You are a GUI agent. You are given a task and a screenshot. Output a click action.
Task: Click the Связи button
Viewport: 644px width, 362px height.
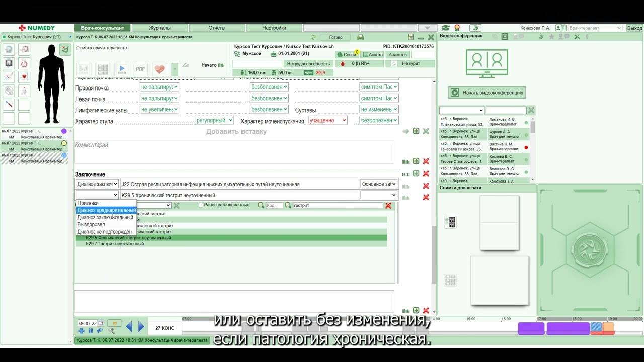click(x=347, y=55)
